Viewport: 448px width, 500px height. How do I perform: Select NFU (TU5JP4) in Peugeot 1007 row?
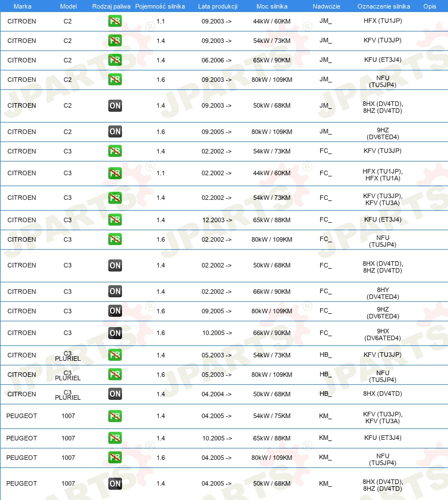point(383,459)
